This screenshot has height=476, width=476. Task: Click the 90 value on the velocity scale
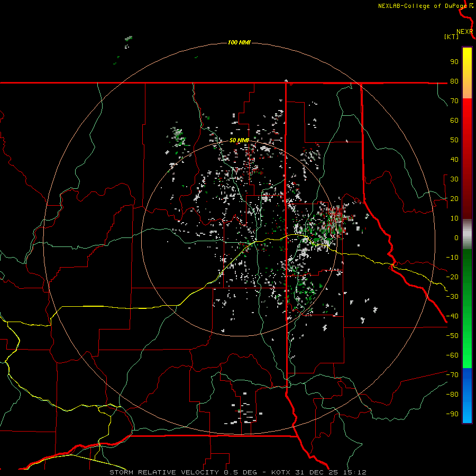pyautogui.click(x=454, y=62)
